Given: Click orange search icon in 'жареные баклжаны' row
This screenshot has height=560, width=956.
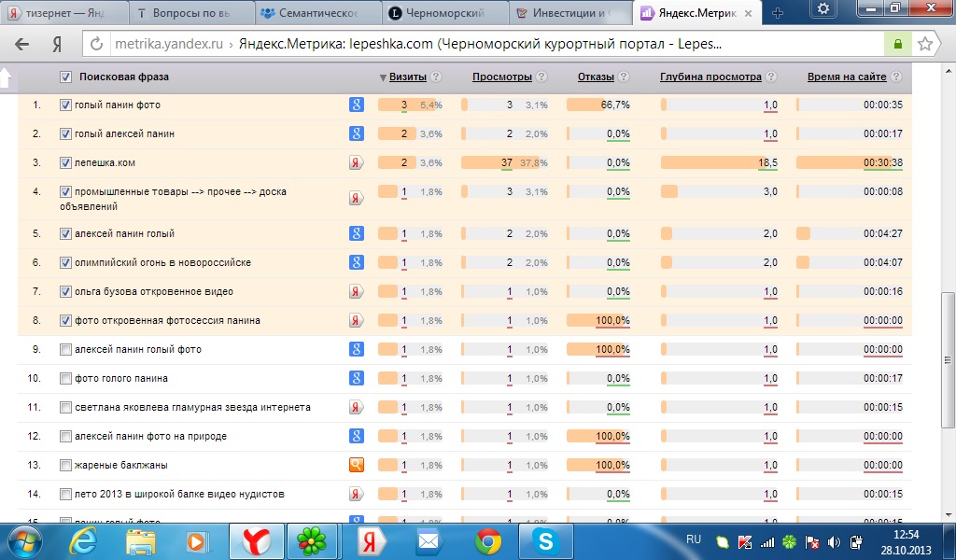Looking at the screenshot, I should pyautogui.click(x=357, y=465).
